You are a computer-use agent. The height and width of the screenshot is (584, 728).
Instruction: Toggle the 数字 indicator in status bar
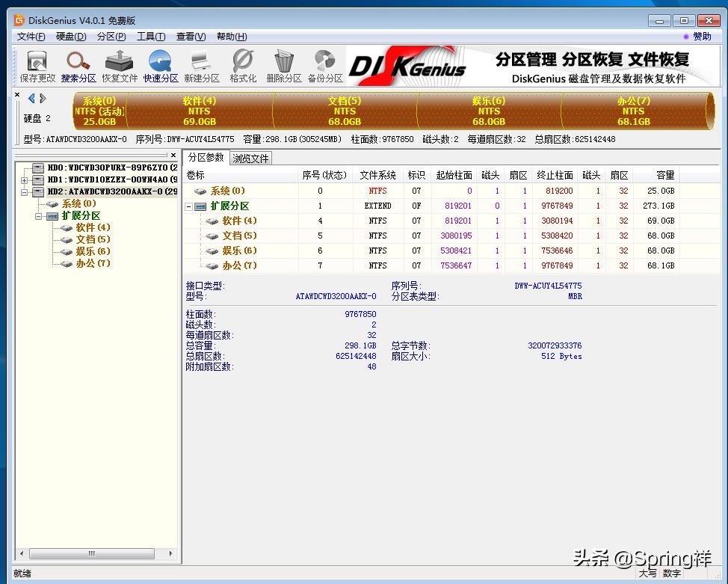coord(671,574)
